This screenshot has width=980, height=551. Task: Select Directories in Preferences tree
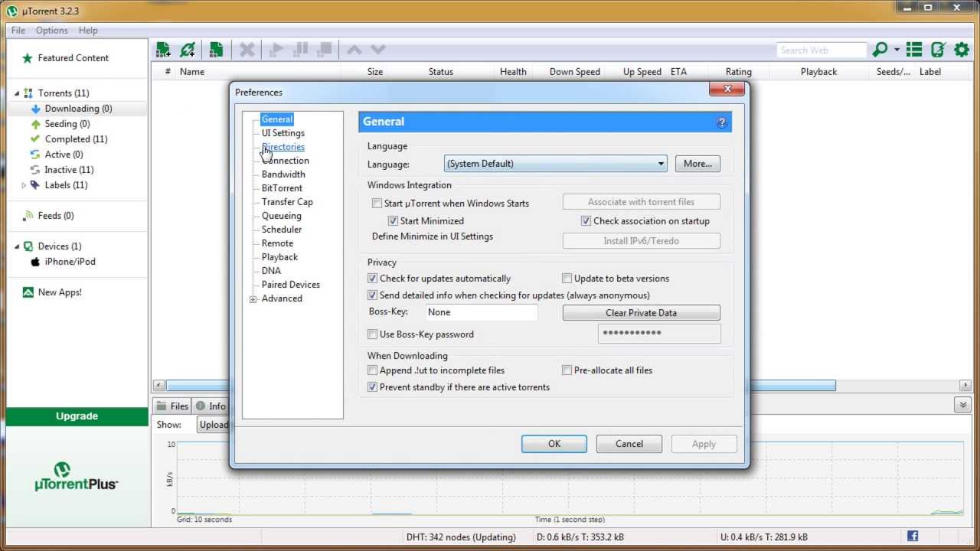[283, 147]
